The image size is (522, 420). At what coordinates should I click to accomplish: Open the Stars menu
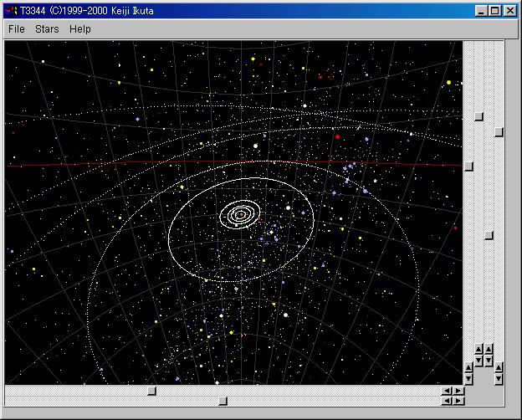point(47,29)
